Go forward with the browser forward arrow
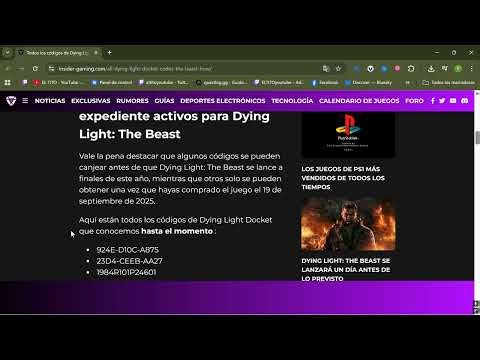480x360 pixels. coord(21,69)
